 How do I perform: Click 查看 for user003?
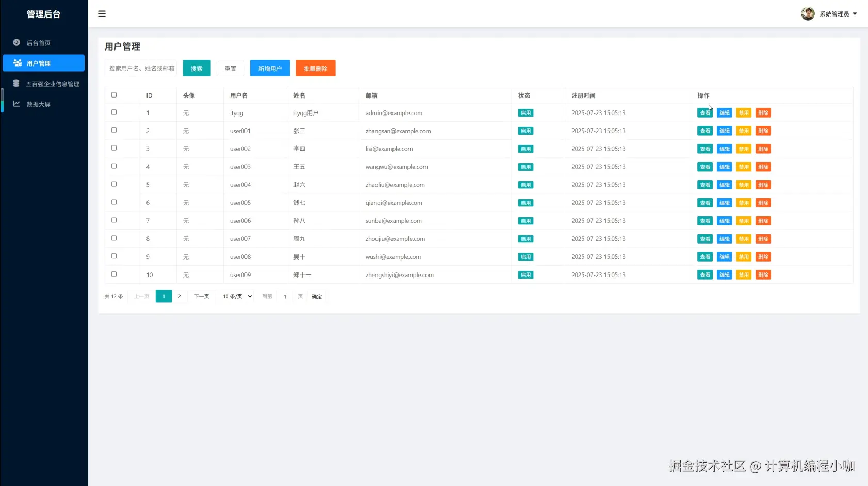705,167
